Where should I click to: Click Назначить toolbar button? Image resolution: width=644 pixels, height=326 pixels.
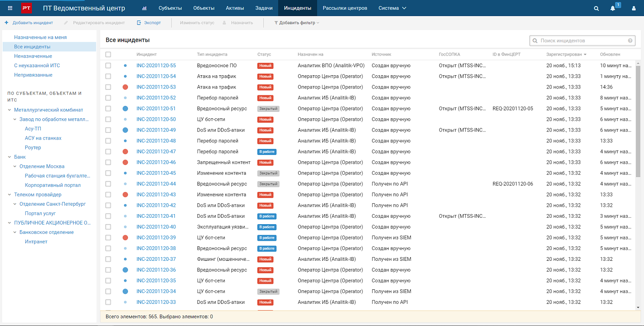pos(238,23)
